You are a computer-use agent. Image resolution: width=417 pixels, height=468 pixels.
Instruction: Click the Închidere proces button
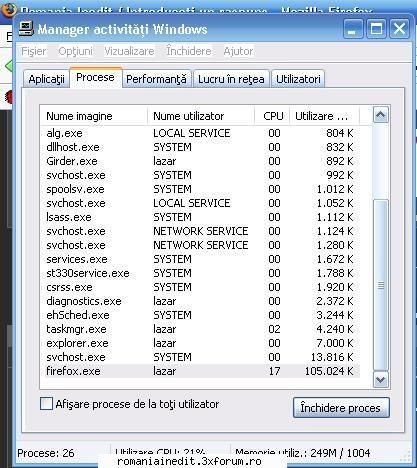point(341,408)
